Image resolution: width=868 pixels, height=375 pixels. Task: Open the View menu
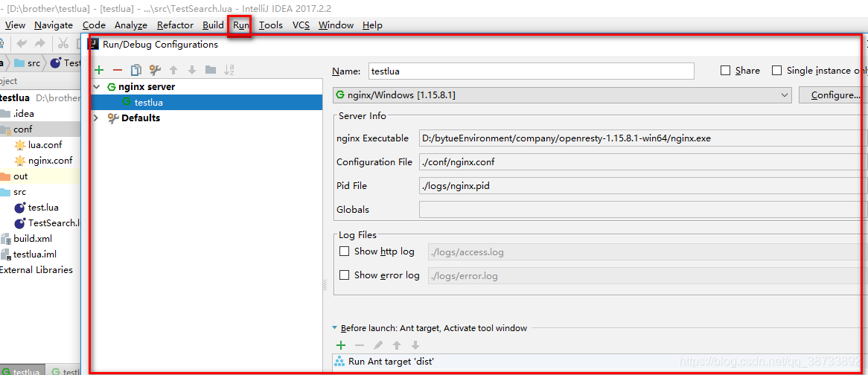15,25
